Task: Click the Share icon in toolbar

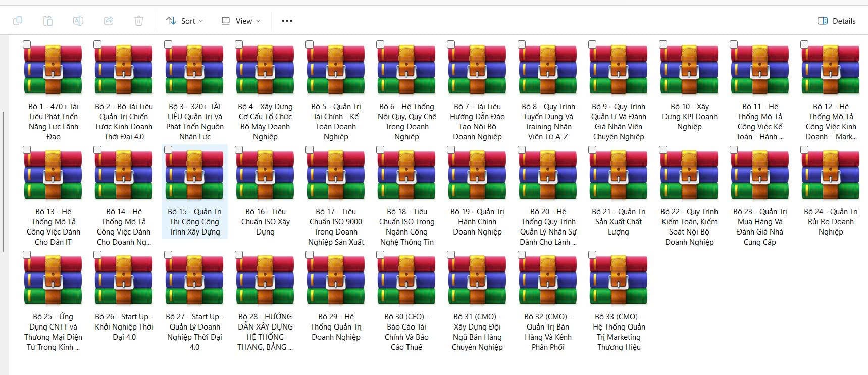Action: click(108, 21)
